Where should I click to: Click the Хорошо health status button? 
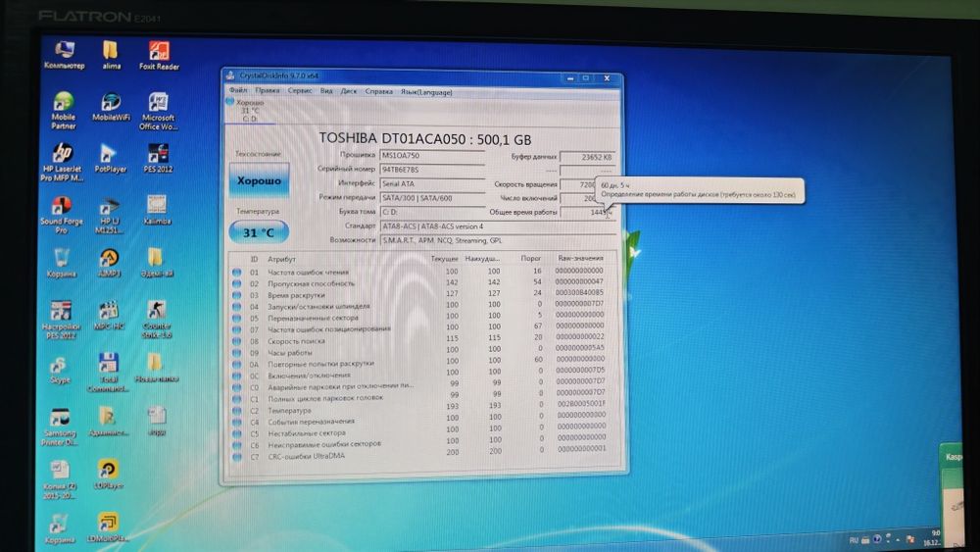point(259,180)
